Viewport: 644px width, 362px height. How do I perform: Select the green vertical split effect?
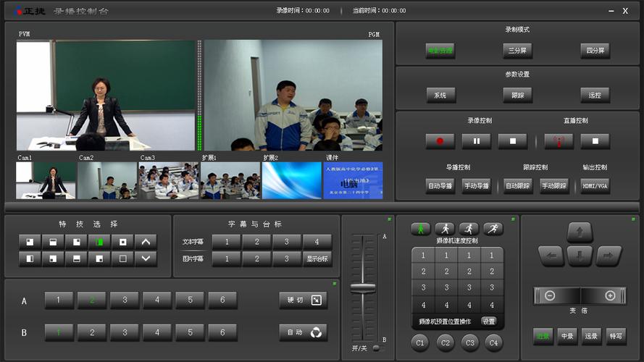click(x=99, y=242)
